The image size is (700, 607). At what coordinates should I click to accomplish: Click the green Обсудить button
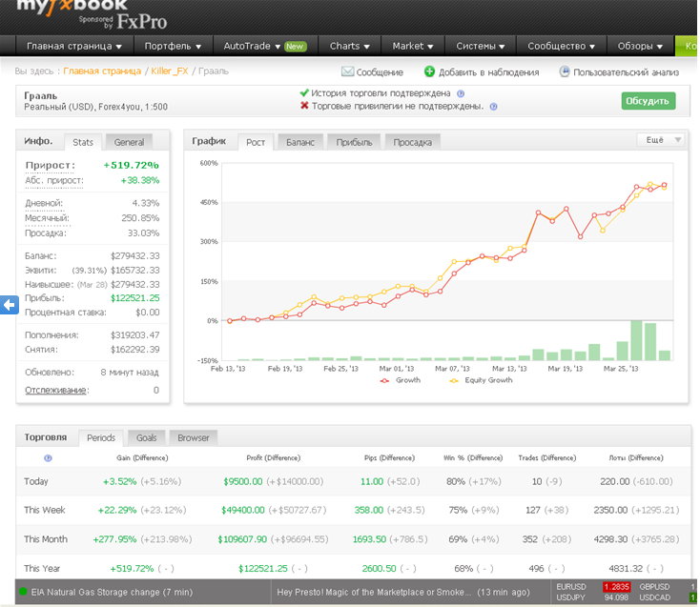(648, 101)
